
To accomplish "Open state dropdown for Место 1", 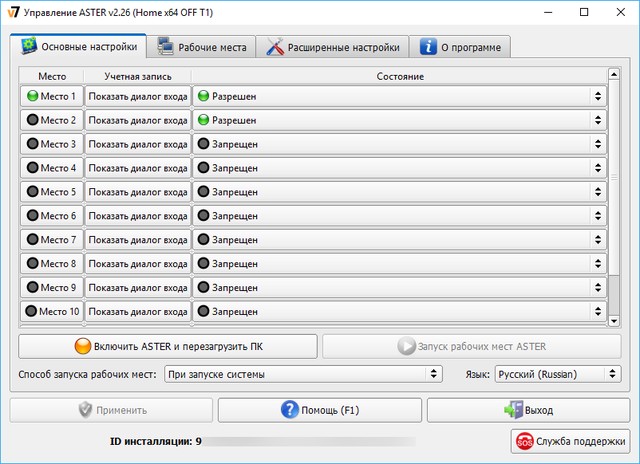I will 400,96.
